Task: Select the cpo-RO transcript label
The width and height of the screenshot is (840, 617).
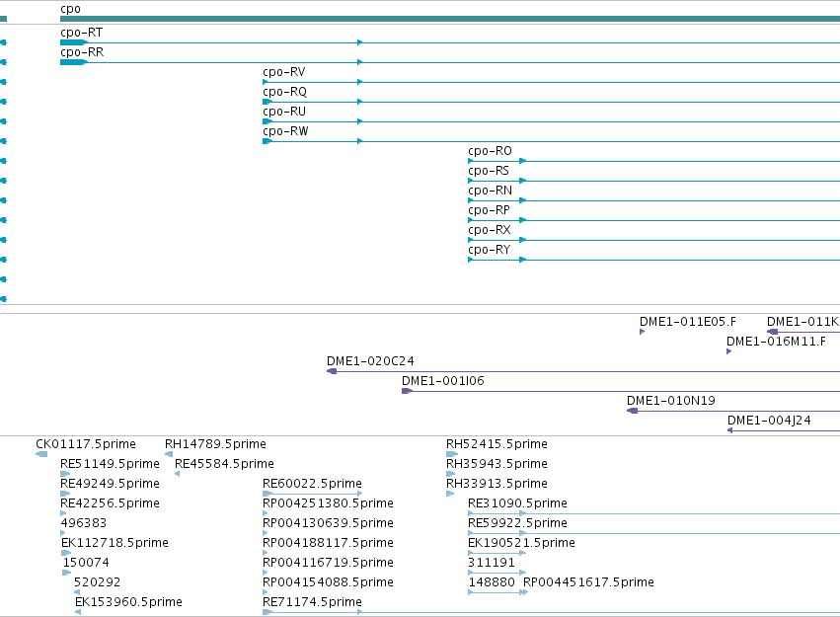Action: pos(490,151)
